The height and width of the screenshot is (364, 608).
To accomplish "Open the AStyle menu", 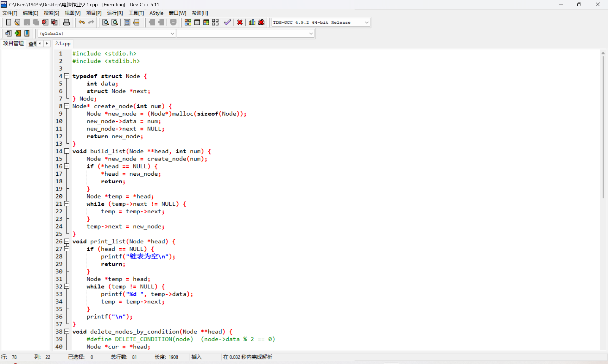I will (x=156, y=13).
